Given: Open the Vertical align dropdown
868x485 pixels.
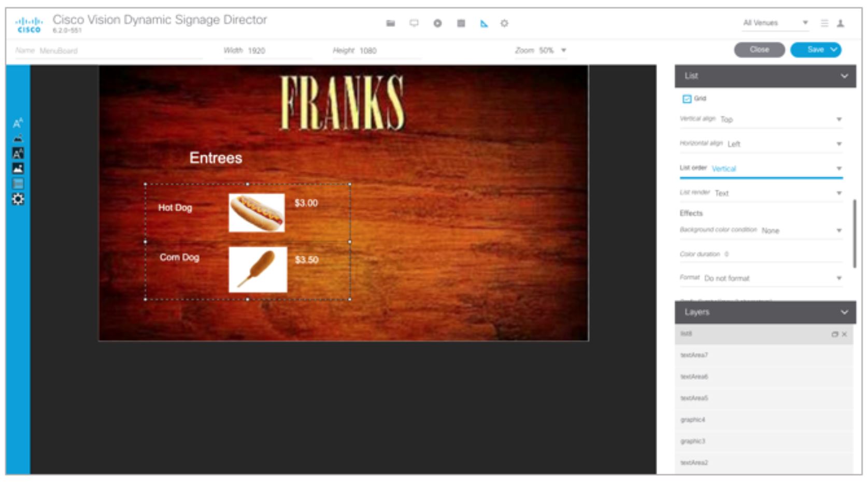Looking at the screenshot, I should click(x=761, y=119).
